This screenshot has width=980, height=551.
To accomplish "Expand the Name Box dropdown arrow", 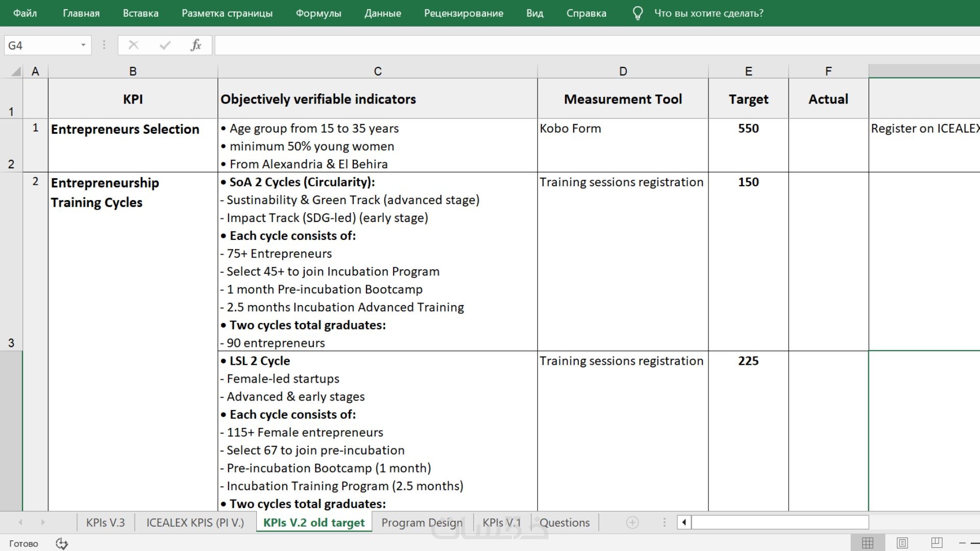I will (83, 45).
